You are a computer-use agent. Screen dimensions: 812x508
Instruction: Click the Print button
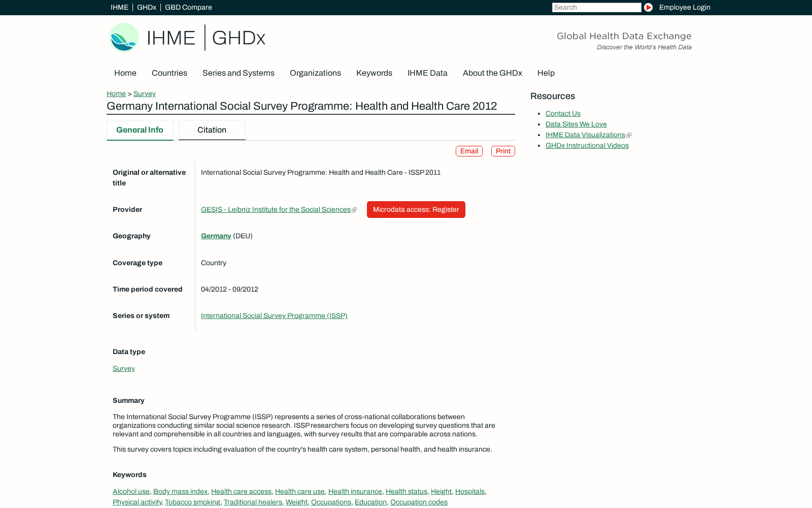tap(503, 151)
